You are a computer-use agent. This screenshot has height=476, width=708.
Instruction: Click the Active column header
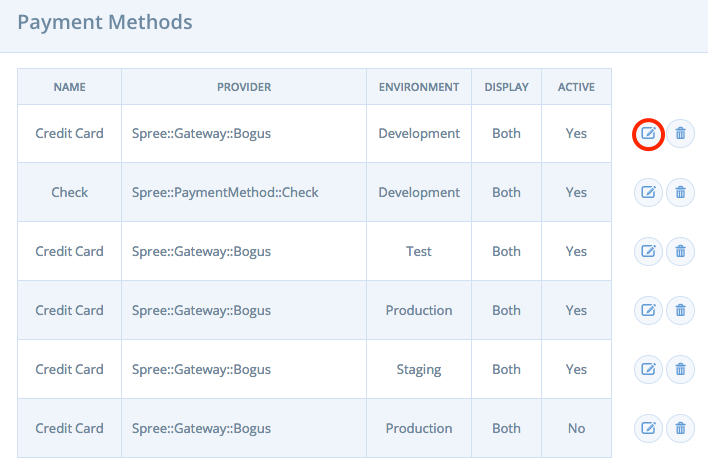[x=576, y=87]
